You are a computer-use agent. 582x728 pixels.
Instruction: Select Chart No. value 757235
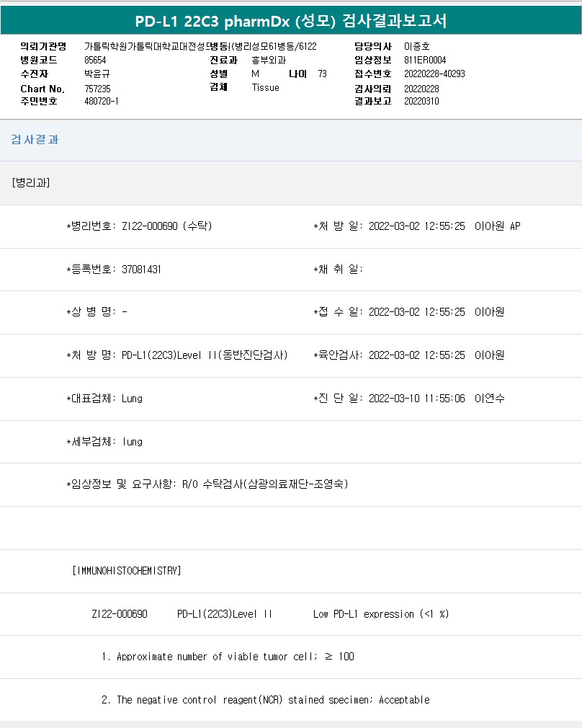tap(97, 89)
